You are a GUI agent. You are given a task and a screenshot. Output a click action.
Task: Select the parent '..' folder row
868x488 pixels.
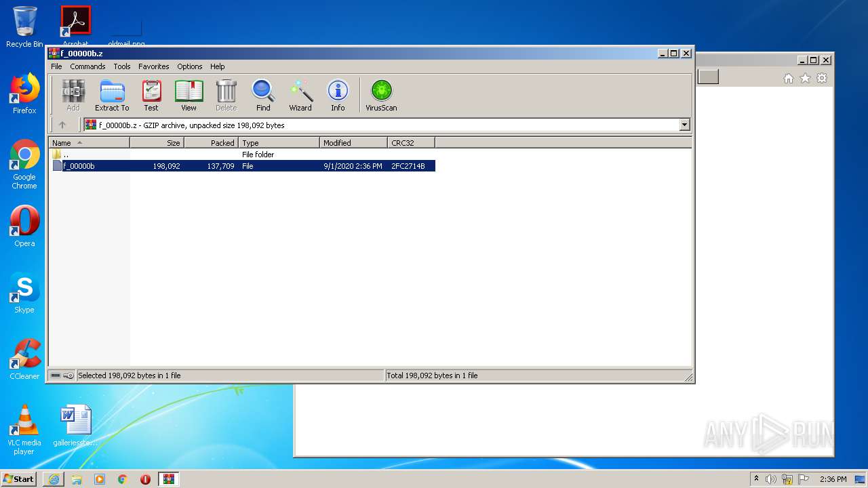click(x=243, y=155)
